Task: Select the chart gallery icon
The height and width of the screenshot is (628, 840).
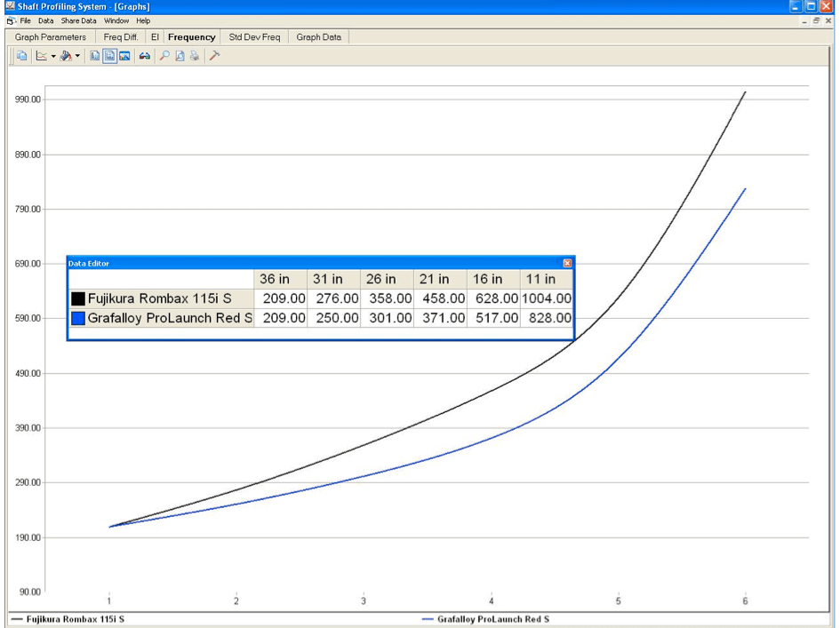Action: click(42, 55)
